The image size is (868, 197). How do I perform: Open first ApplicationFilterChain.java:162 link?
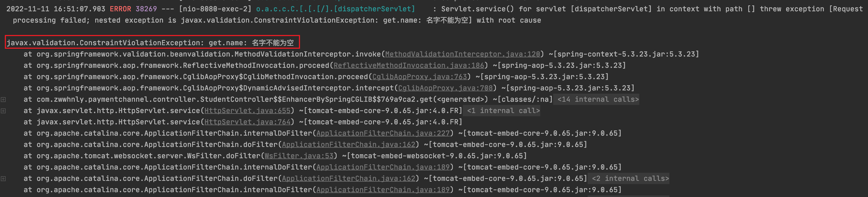pos(349,145)
